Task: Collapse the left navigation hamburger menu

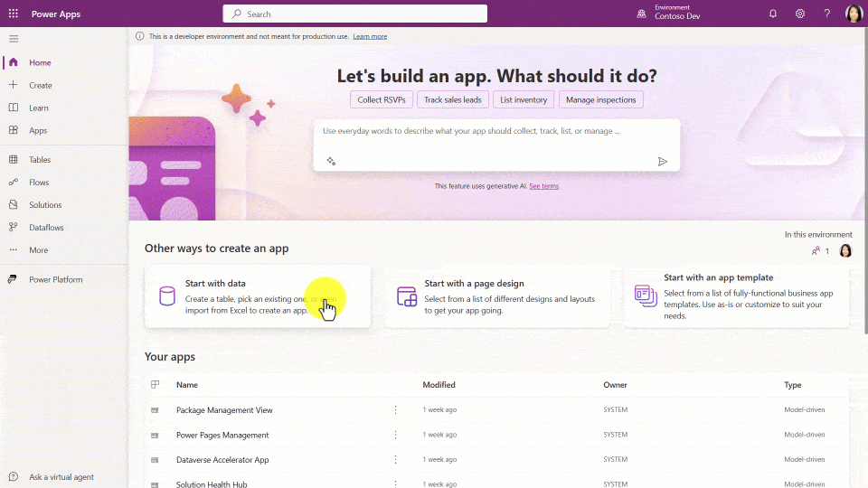Action: click(x=14, y=39)
